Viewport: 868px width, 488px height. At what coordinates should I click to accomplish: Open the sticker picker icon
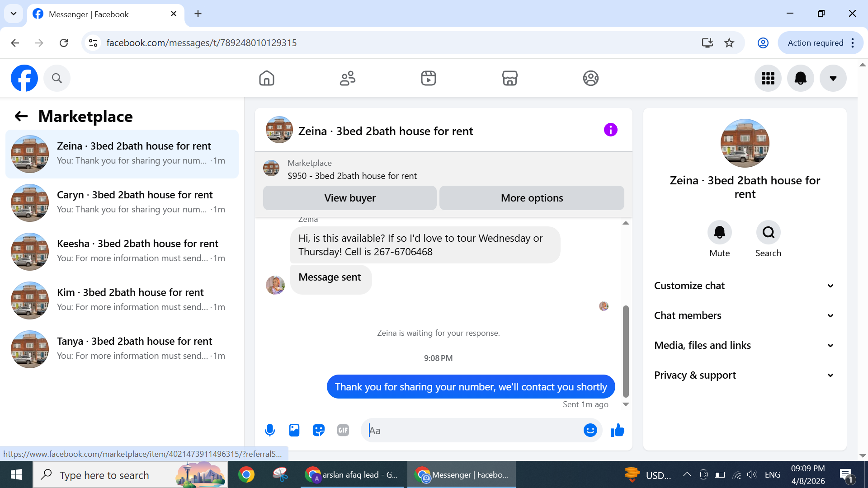(319, 430)
